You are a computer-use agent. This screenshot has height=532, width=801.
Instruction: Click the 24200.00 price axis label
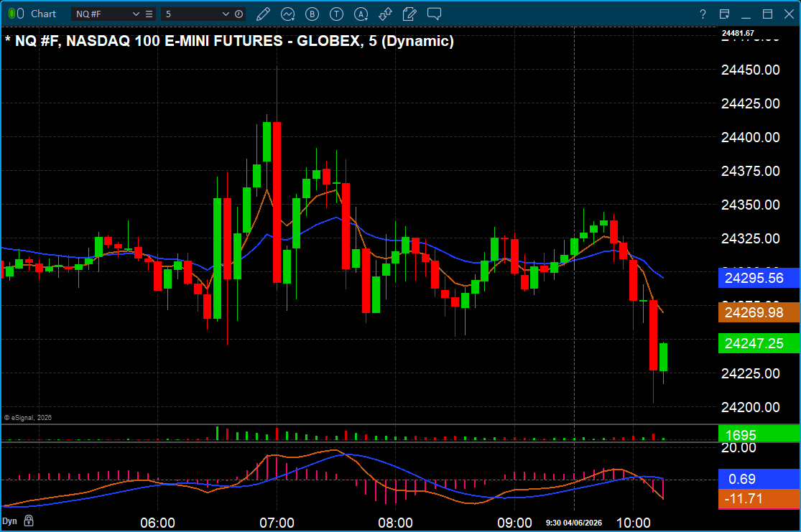pos(751,407)
